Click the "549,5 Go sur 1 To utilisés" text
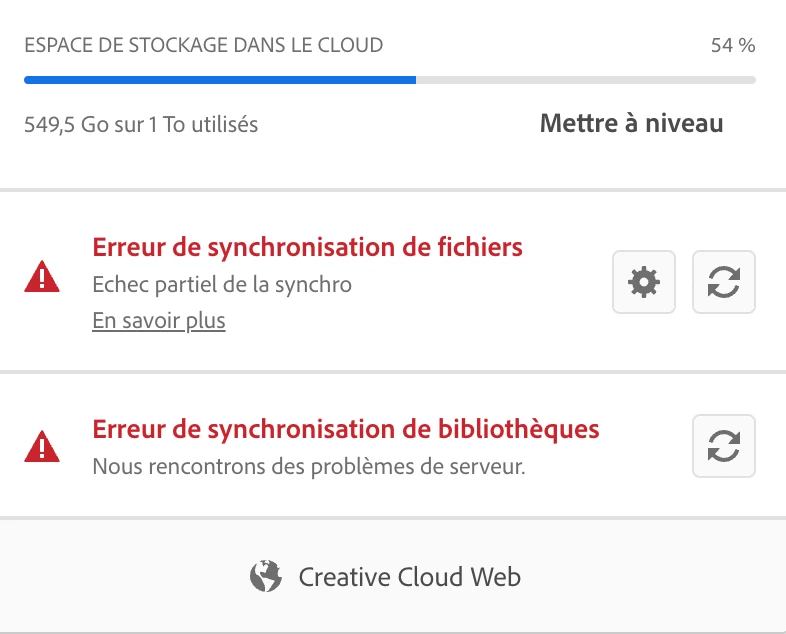 tap(141, 125)
